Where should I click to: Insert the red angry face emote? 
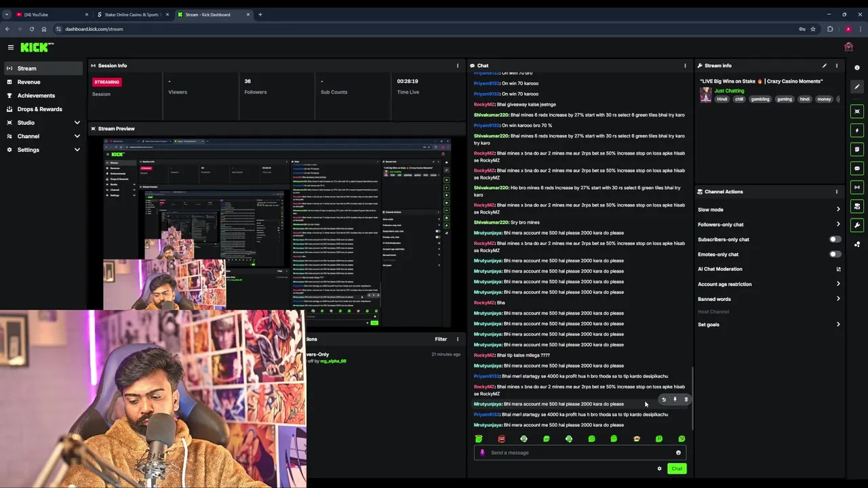501,439
